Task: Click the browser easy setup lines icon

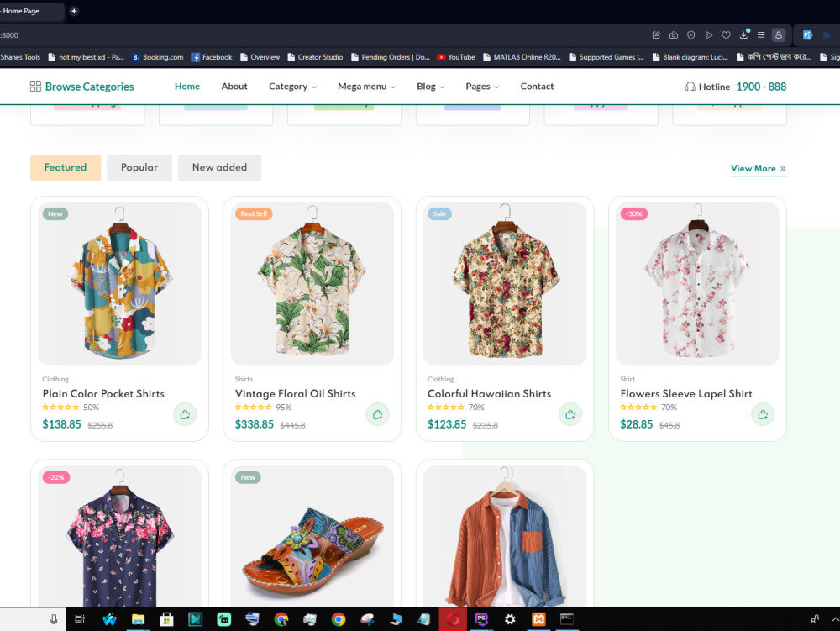Action: pyautogui.click(x=761, y=35)
